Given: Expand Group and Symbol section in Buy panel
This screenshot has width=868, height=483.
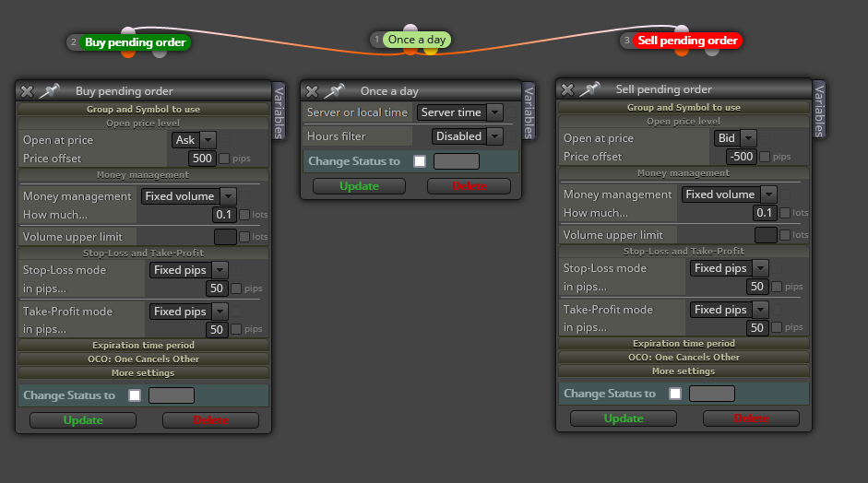Looking at the screenshot, I should click(x=143, y=109).
